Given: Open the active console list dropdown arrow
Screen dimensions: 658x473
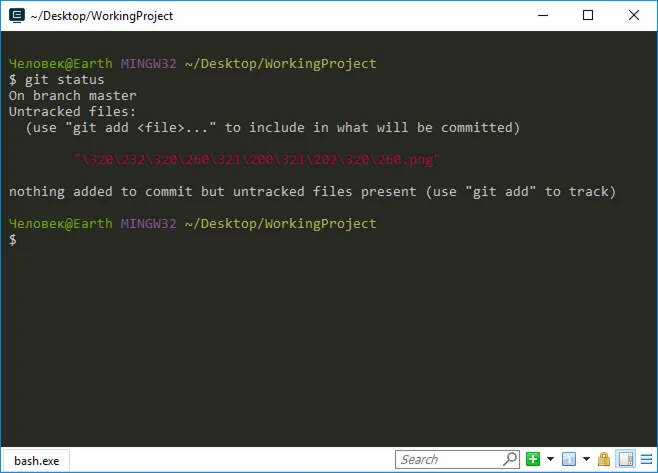Looking at the screenshot, I should tap(585, 459).
